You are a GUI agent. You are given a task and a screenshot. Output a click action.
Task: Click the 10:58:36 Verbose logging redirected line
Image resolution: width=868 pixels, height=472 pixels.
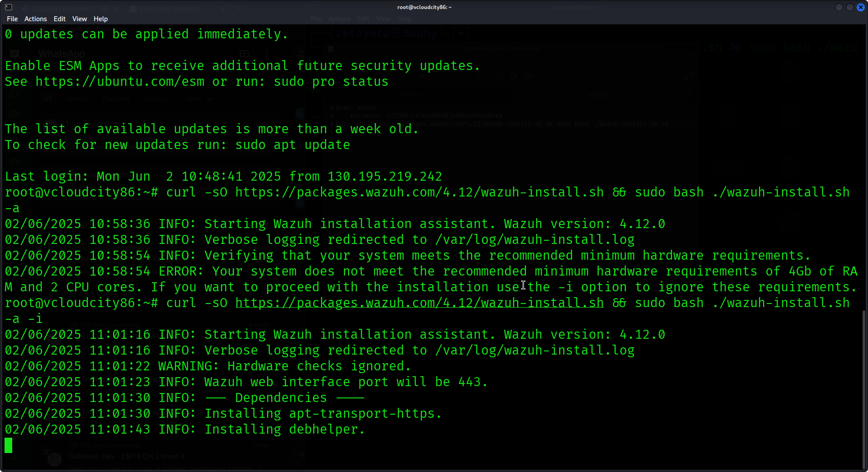pos(320,240)
